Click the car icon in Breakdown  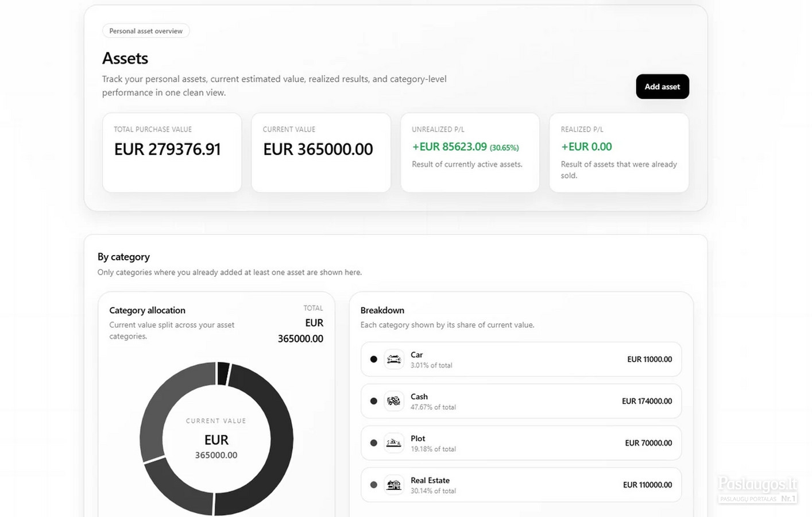point(394,359)
